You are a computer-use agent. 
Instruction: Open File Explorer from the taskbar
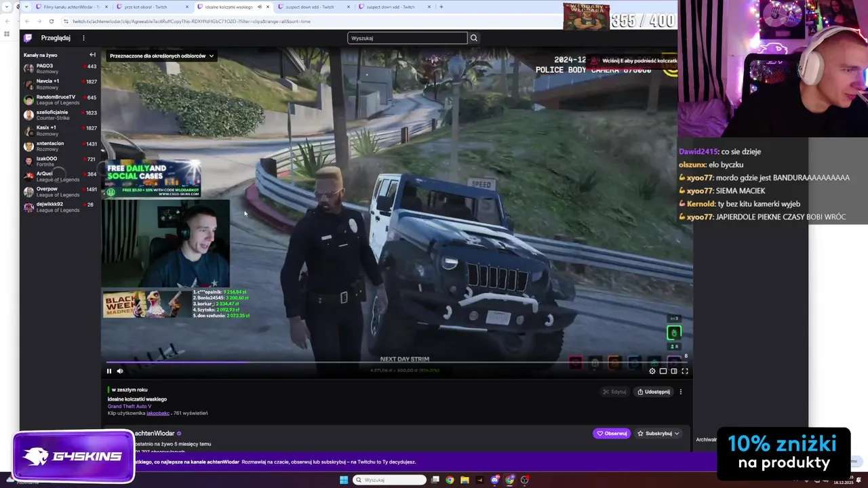pos(465,480)
